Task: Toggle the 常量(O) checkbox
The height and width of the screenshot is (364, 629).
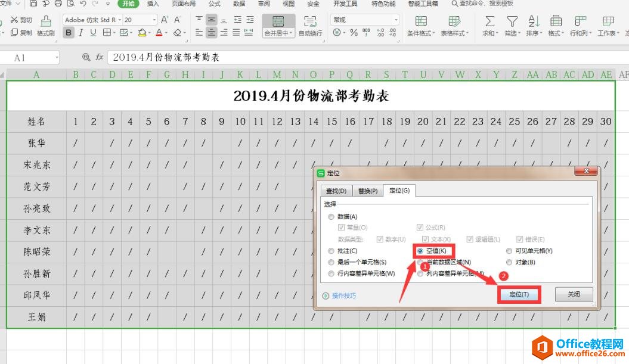Action: [x=341, y=228]
